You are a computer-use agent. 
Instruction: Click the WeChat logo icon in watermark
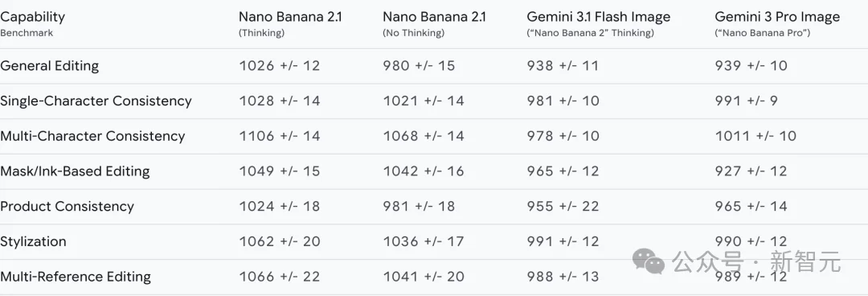point(649,261)
